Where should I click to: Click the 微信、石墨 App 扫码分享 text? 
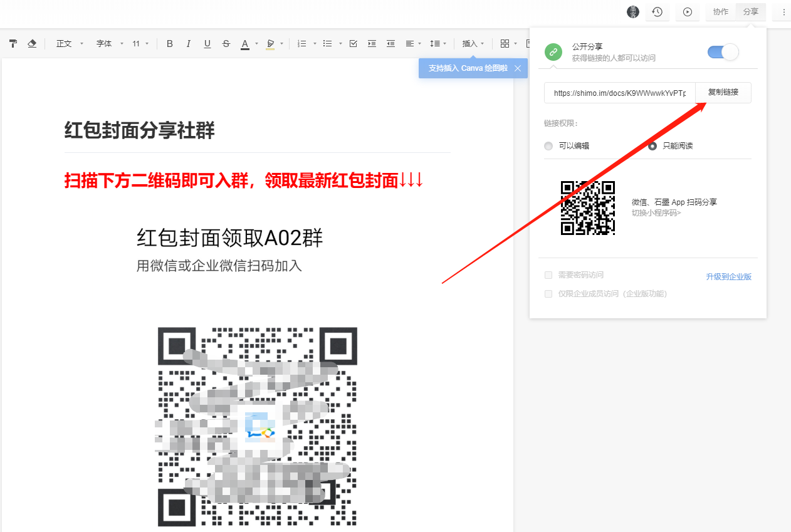(x=674, y=202)
